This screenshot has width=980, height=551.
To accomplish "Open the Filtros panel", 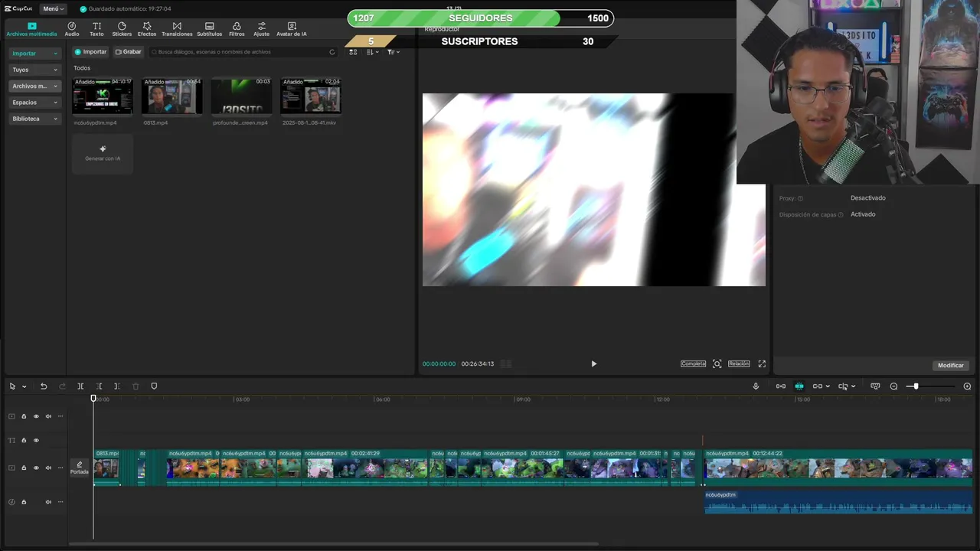I will pos(237,29).
